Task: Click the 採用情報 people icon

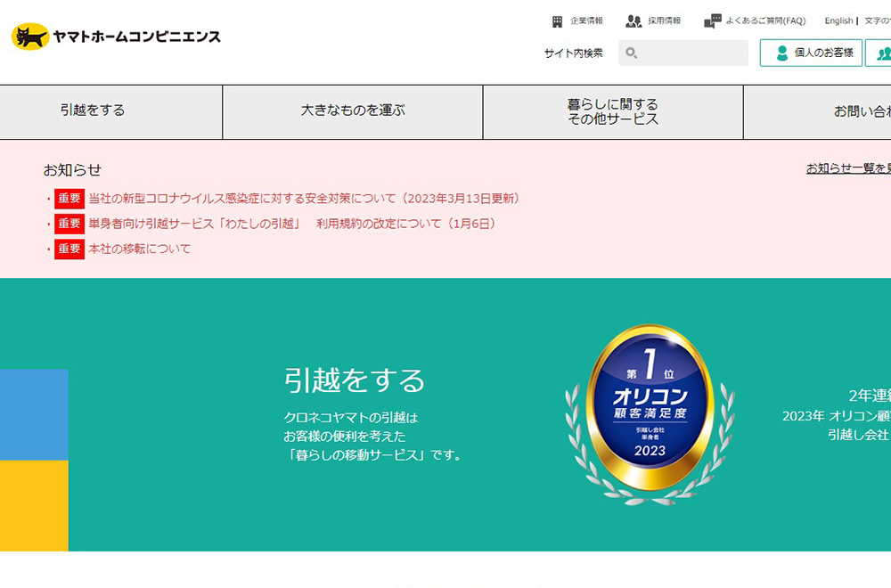Action: 633,21
